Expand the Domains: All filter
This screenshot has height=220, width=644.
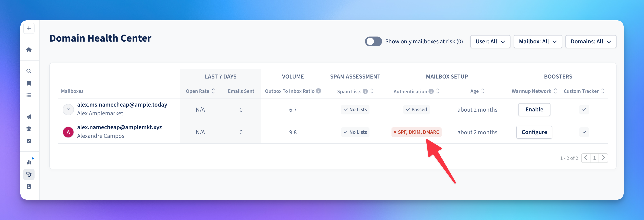(x=590, y=41)
